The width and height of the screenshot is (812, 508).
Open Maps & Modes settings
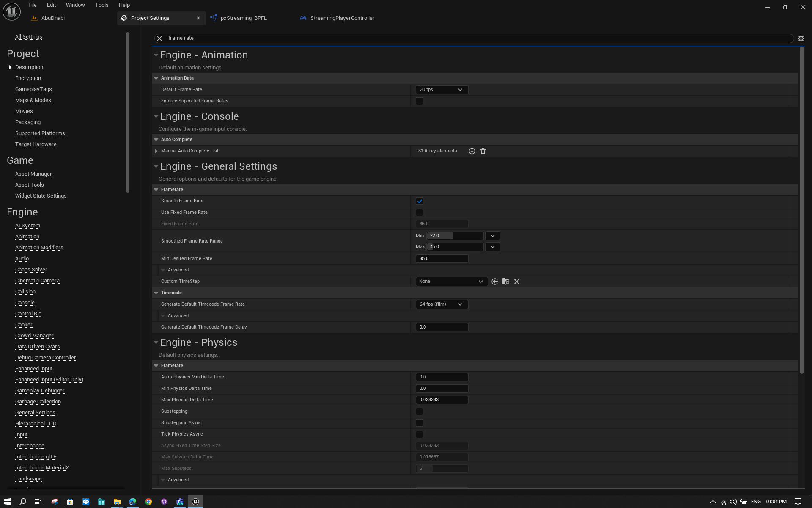pyautogui.click(x=33, y=100)
